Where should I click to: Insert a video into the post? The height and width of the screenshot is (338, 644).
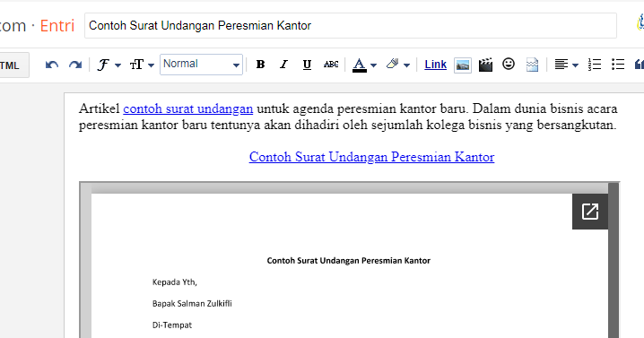(485, 65)
